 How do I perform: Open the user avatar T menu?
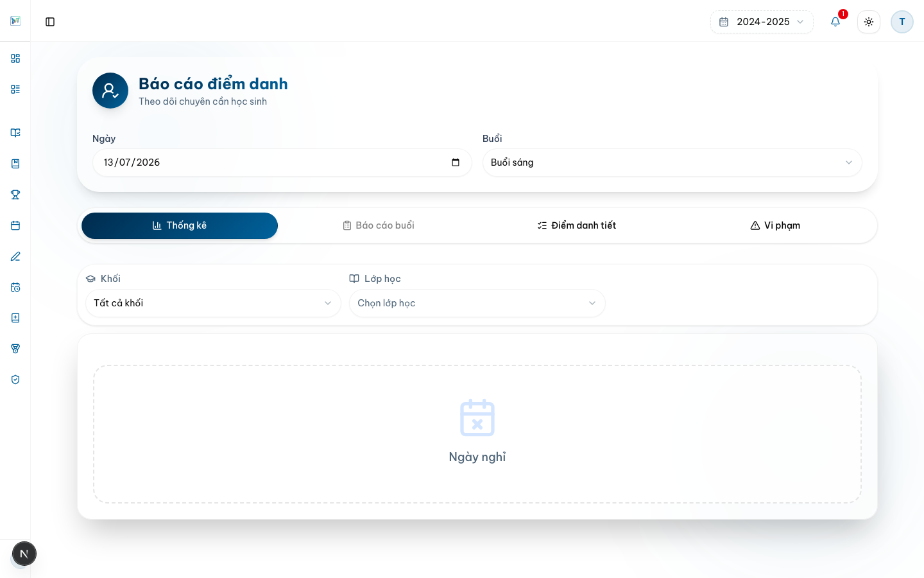click(x=902, y=22)
